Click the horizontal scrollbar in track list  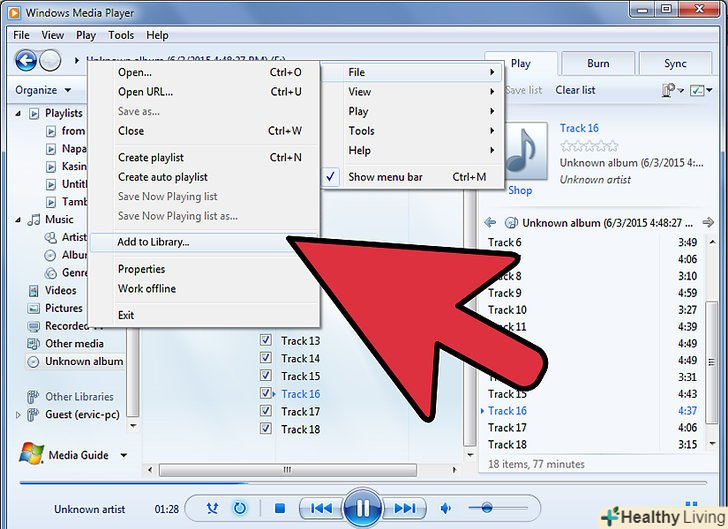[x=288, y=470]
